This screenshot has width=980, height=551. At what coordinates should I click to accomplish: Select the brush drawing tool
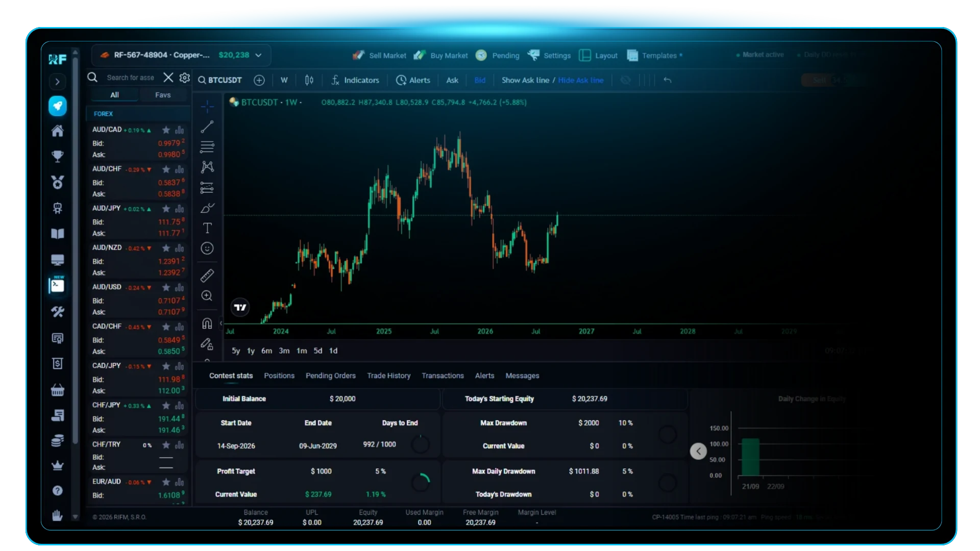point(207,208)
